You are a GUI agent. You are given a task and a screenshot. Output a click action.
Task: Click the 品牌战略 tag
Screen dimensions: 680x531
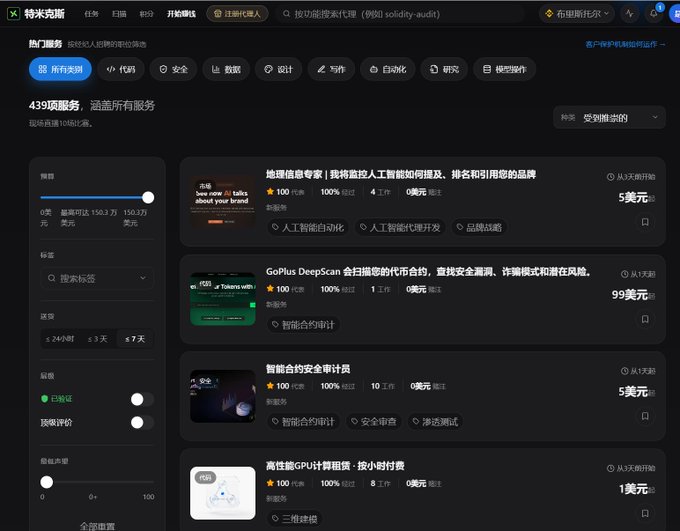pos(479,227)
